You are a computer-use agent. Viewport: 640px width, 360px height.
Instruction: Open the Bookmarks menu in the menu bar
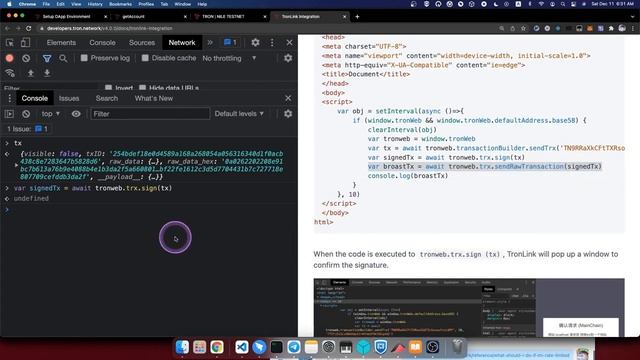pos(120,4)
